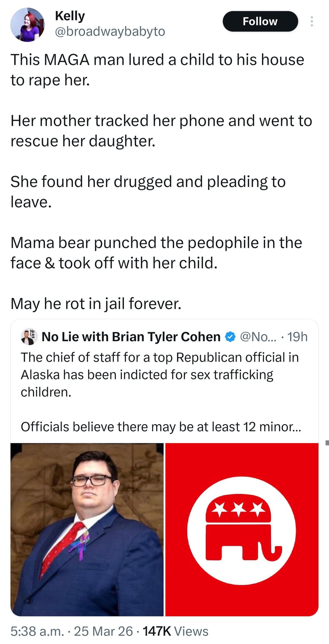Click the 19h quoted tweet timestamp
This screenshot has width=329, height=644.
click(297, 337)
